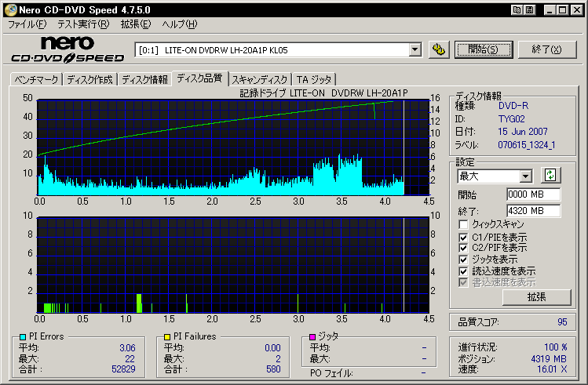
Task: Click the 拡張 button in settings
Action: [x=537, y=297]
